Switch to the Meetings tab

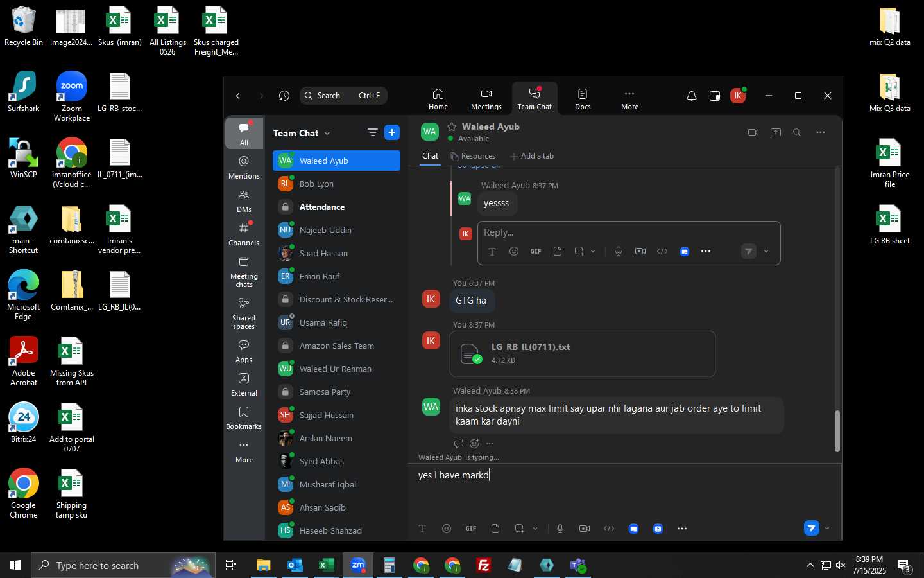[x=486, y=99]
